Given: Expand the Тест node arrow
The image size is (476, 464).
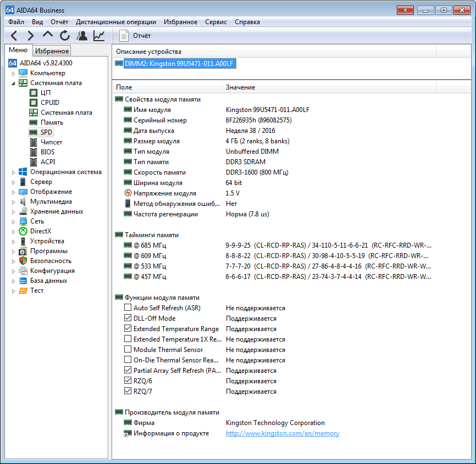Looking at the screenshot, I should [13, 291].
